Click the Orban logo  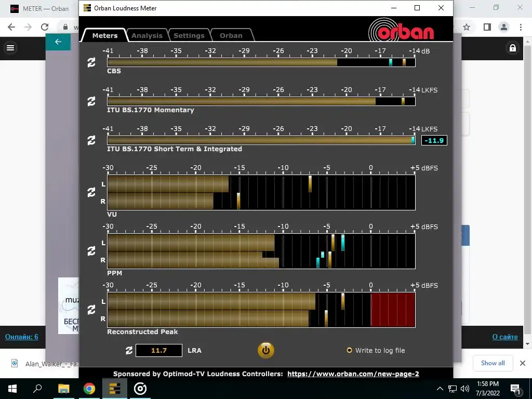(401, 30)
